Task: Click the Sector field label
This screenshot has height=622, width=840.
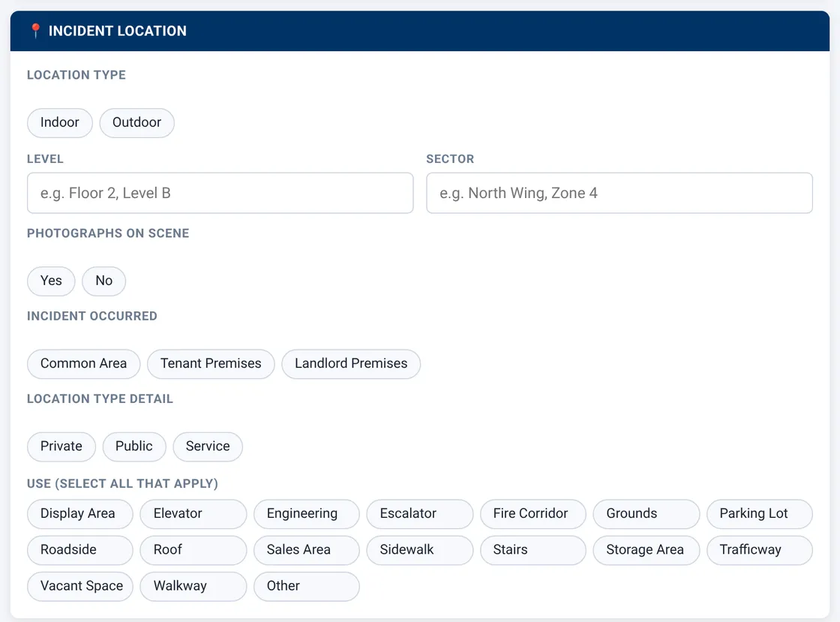Action: point(451,159)
